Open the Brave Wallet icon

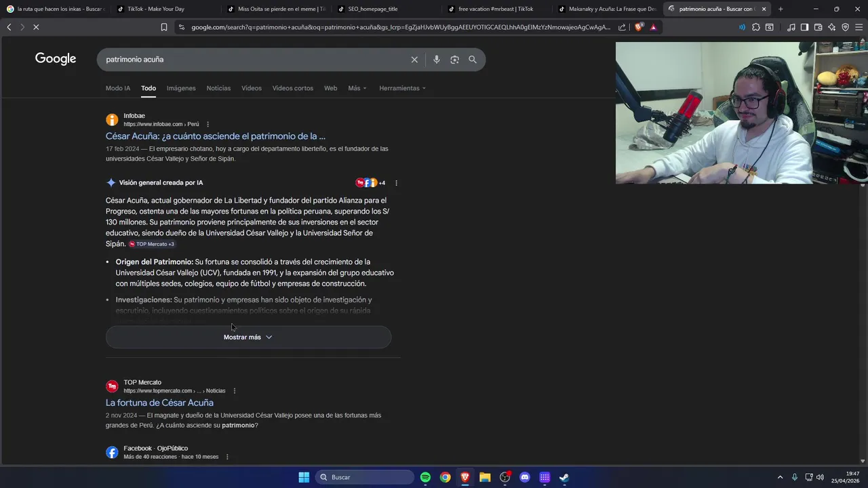pos(818,27)
